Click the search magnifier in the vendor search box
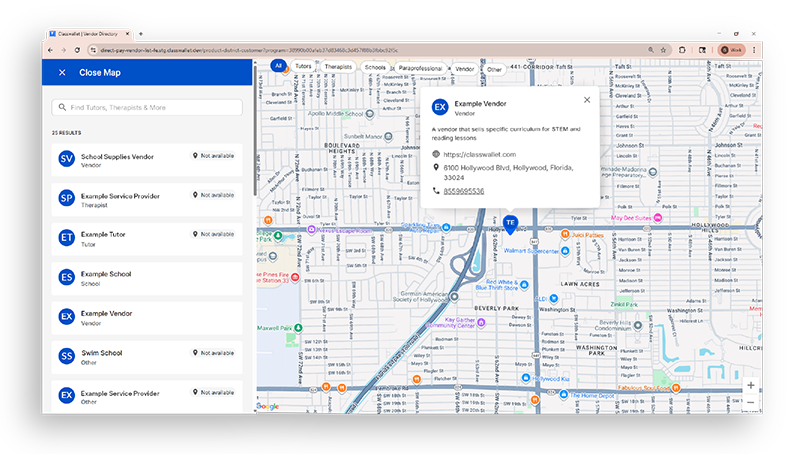This screenshot has width=800, height=454. tap(62, 108)
